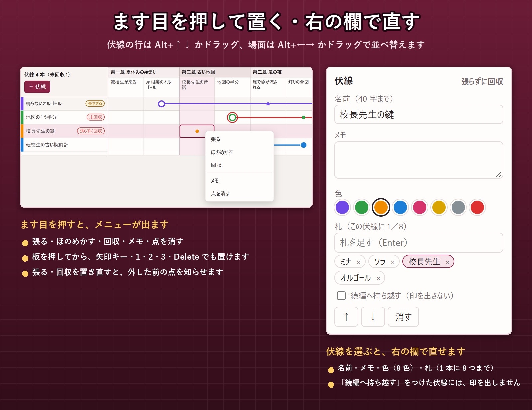Remove the ソラ tag with its ×
Viewport: 532px width, 410px height.
tap(393, 262)
